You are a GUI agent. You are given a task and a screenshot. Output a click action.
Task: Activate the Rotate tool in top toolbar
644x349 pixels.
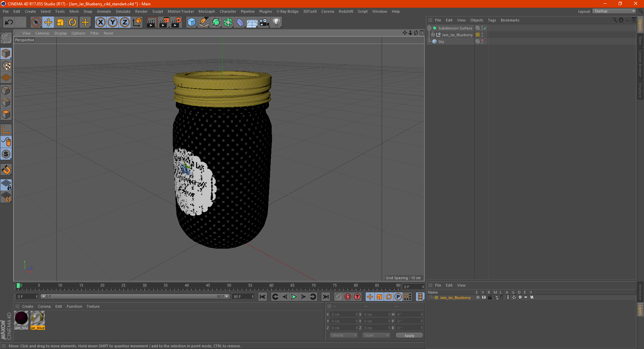pyautogui.click(x=72, y=22)
